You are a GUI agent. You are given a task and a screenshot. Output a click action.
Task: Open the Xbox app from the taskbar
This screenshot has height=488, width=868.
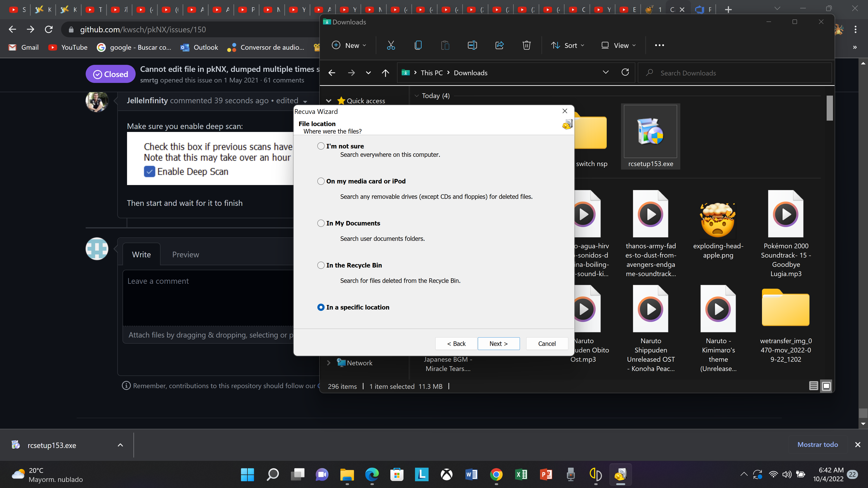[x=446, y=475]
